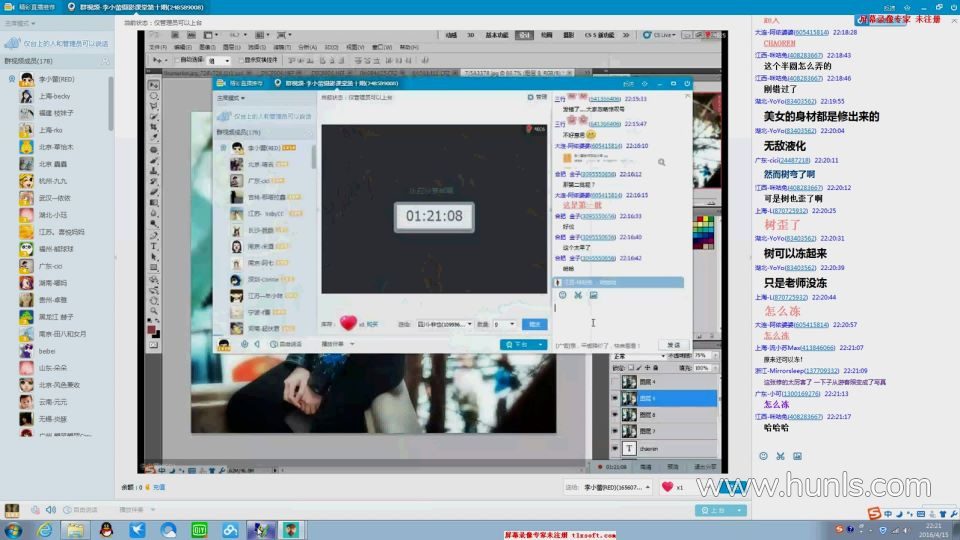Click the Sogou soft keyboard icon on IME bar
Screen dimensions: 960x540
[x=921, y=514]
